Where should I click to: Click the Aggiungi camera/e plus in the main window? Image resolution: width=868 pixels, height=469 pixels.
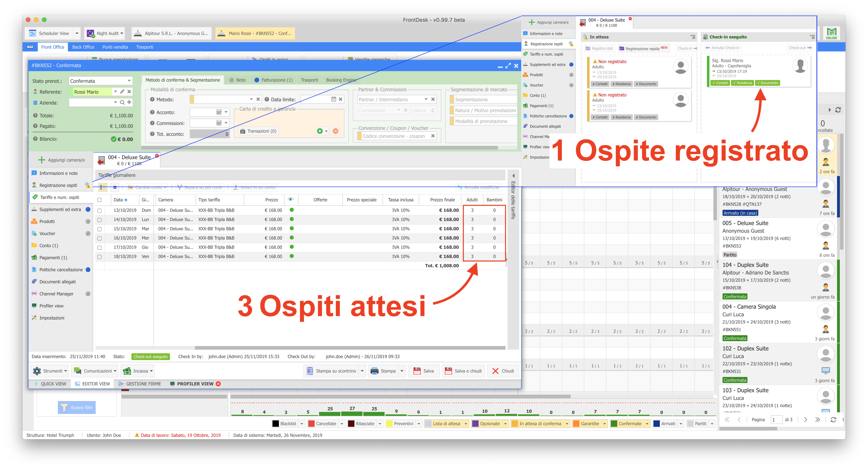[x=42, y=160]
